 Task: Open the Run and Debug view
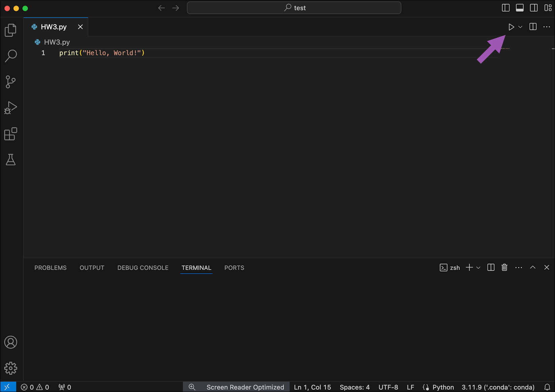pyautogui.click(x=10, y=108)
